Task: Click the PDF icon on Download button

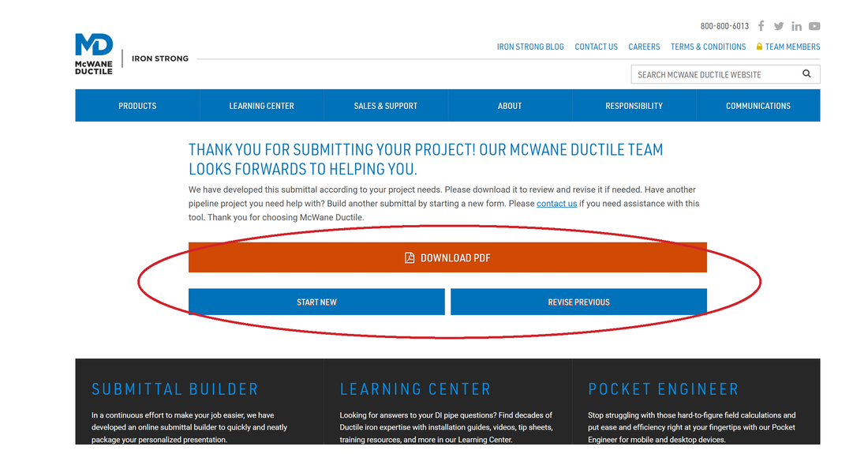Action: (x=409, y=258)
